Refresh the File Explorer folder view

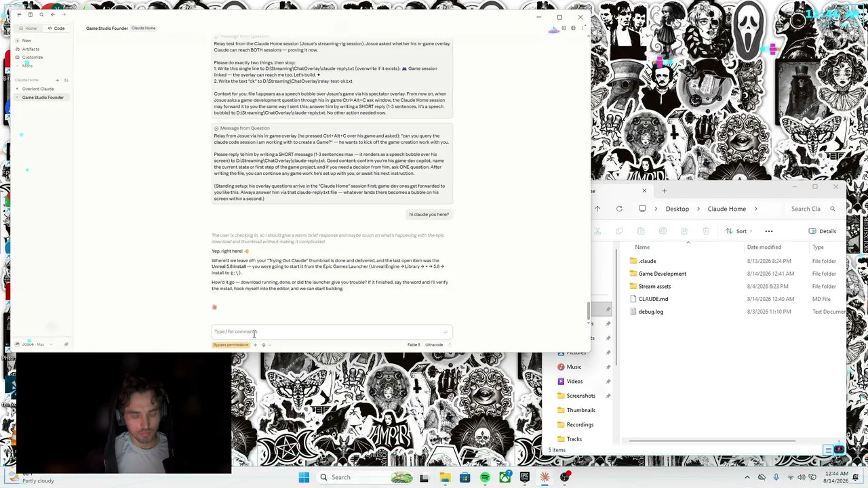[x=619, y=209]
